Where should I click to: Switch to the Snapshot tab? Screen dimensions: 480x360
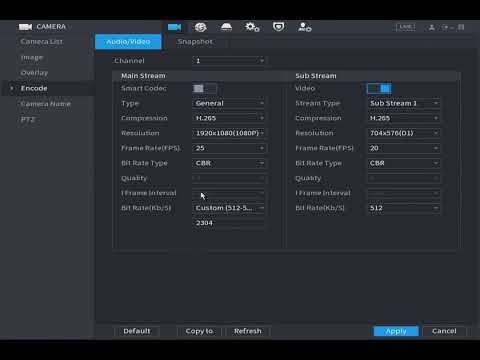pyautogui.click(x=195, y=42)
